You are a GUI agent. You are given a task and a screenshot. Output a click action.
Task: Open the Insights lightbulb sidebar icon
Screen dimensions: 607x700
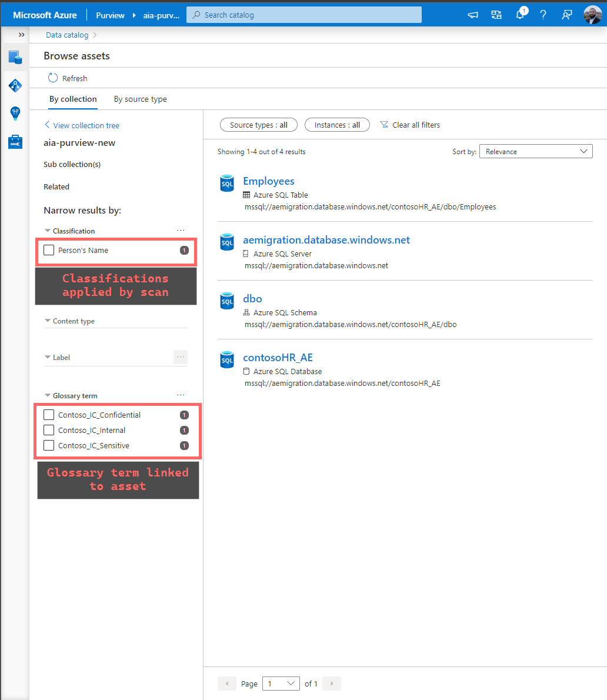click(x=15, y=114)
